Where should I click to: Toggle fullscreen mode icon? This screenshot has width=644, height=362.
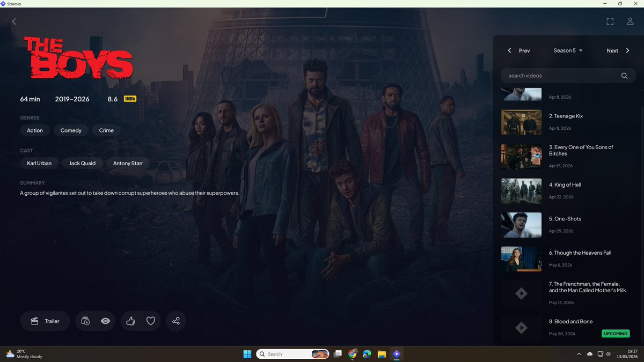point(610,21)
